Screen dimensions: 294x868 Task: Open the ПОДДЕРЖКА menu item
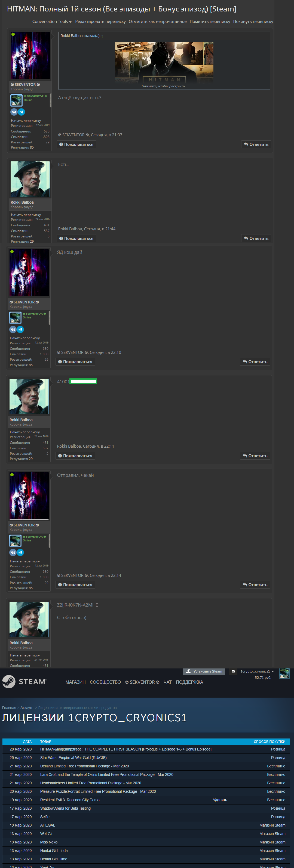189,682
